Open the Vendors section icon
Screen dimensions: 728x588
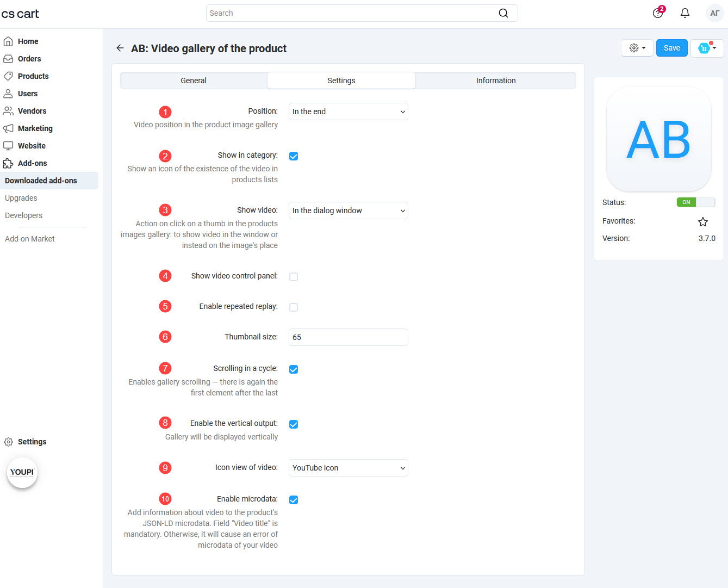point(9,110)
